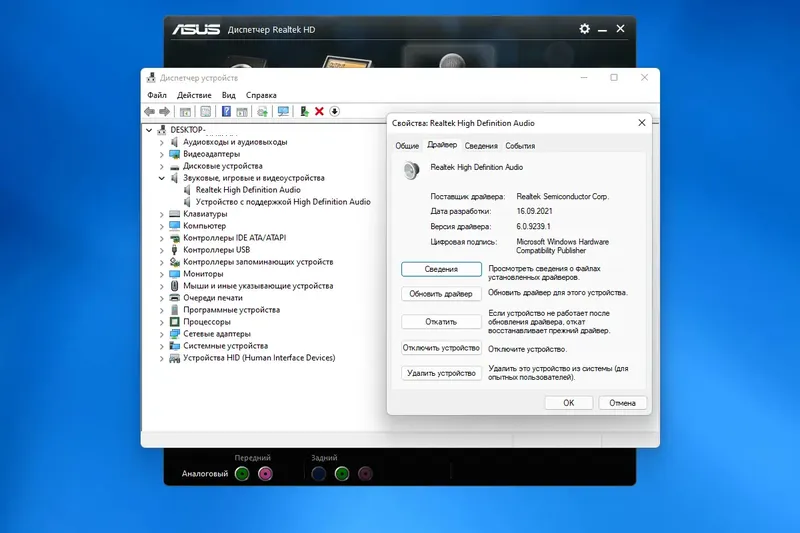This screenshot has width=800, height=533.
Task: Switch to the Сведения tab
Action: tap(481, 146)
